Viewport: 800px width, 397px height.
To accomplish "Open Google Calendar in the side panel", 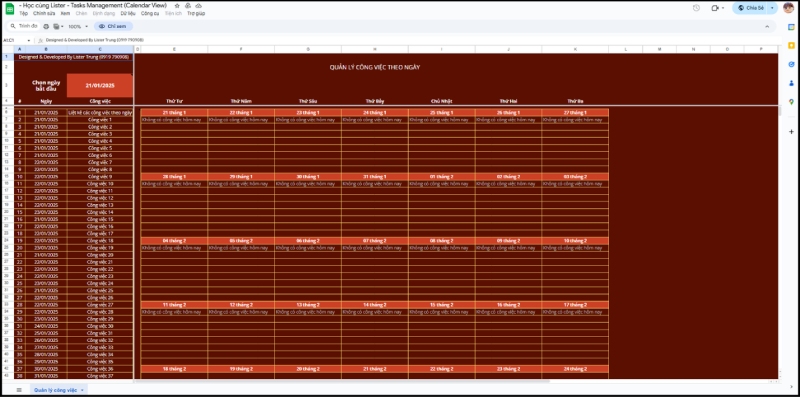I will click(x=791, y=27).
